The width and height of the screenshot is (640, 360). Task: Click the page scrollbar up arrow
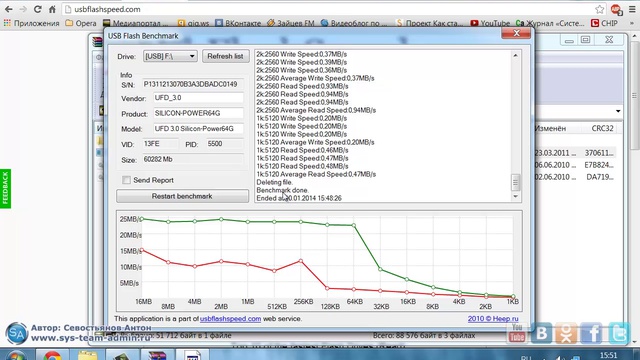(635, 37)
